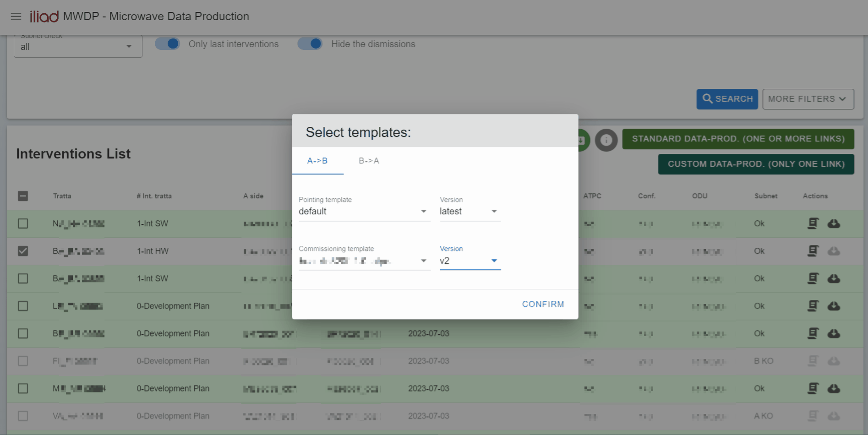The height and width of the screenshot is (435, 868).
Task: Open Commissioning template dropdown
Action: (364, 261)
